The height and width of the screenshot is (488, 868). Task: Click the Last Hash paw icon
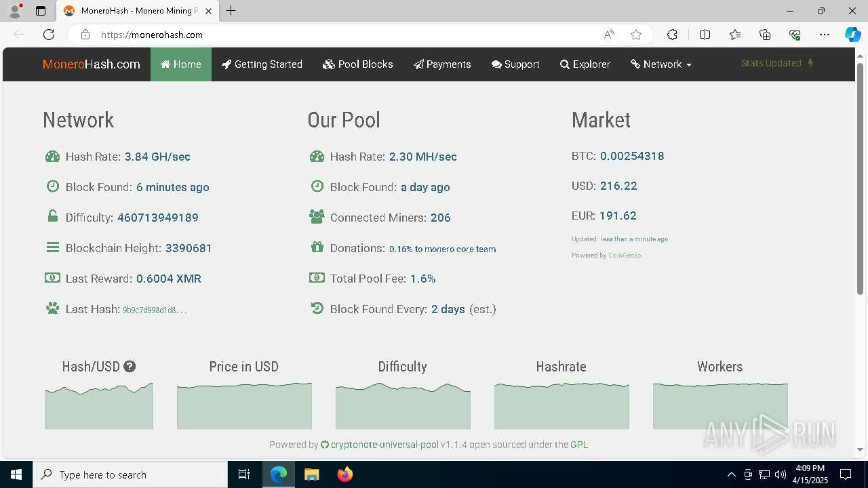pos(52,308)
